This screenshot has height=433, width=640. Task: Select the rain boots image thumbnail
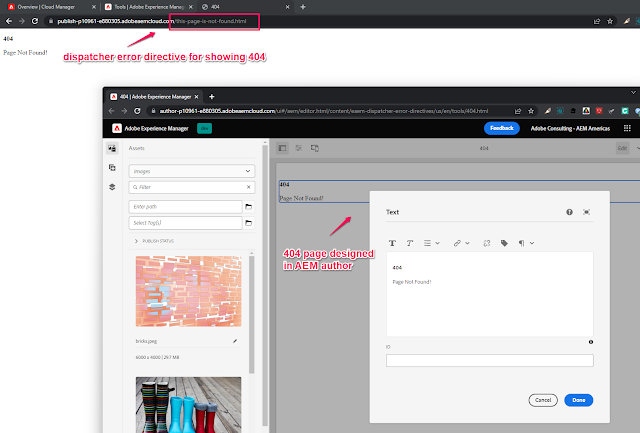point(188,404)
